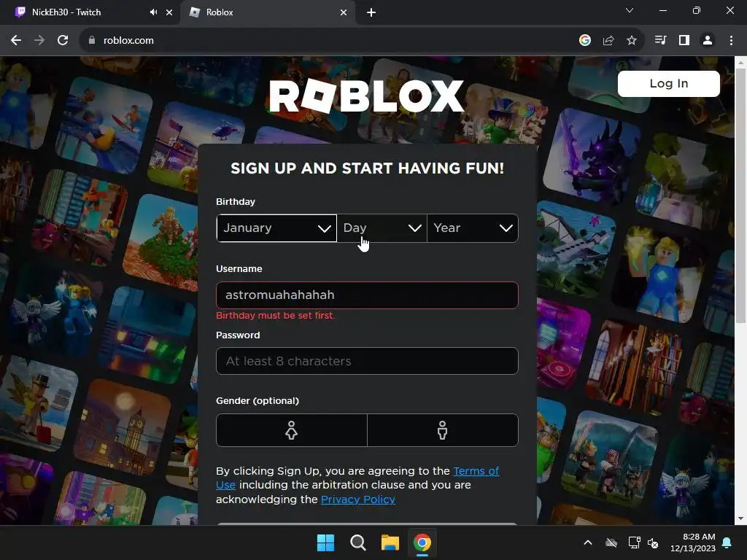The width and height of the screenshot is (747, 560).
Task: Click the browser back arrow
Action: click(16, 41)
